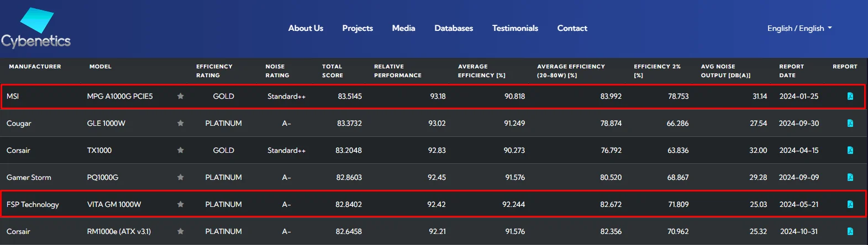Click the Report column header
This screenshot has width=868, height=245.
(845, 66)
